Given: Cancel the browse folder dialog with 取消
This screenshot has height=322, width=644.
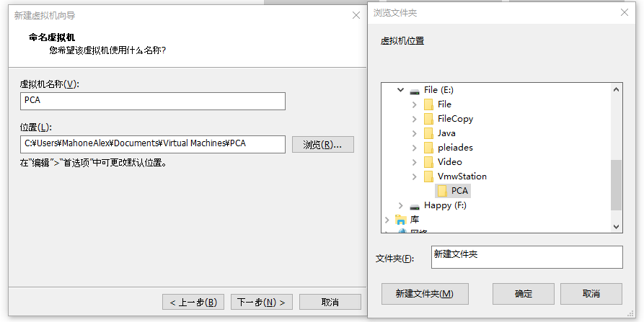Looking at the screenshot, I should click(591, 294).
